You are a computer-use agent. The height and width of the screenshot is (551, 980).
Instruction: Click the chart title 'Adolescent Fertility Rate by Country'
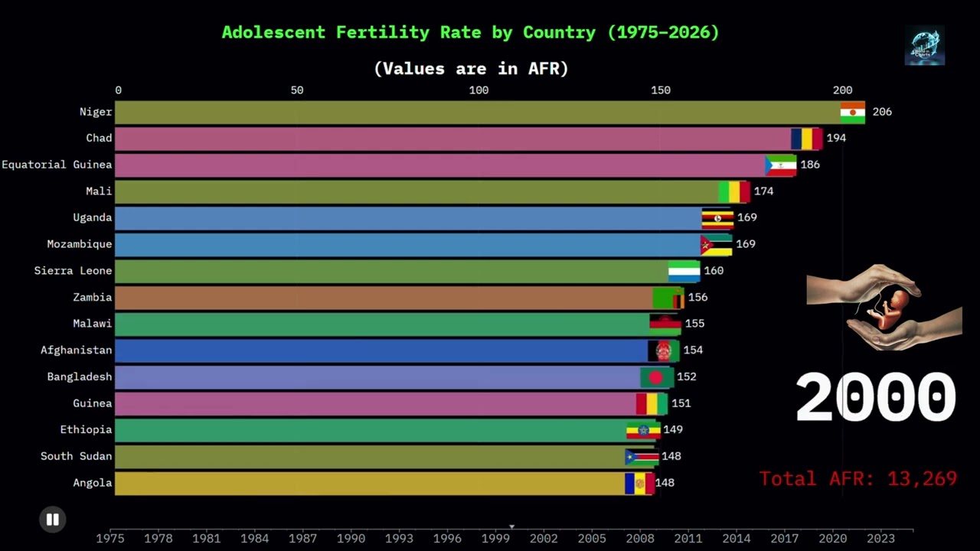pos(471,32)
